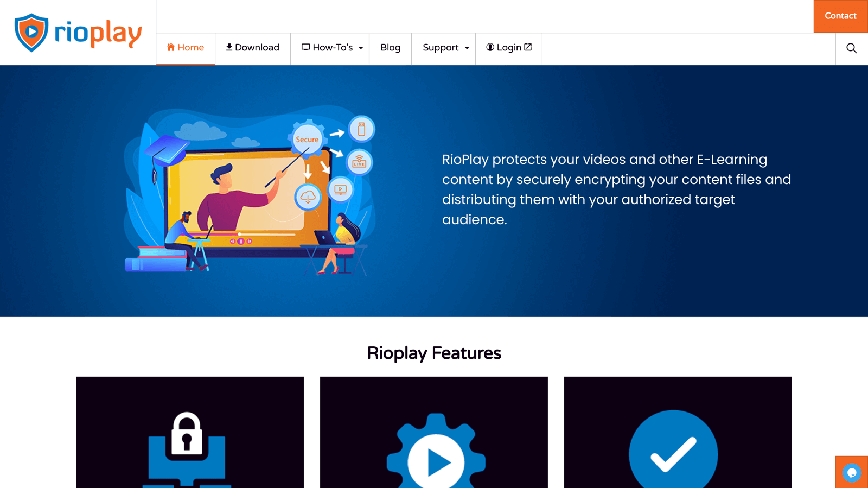
Task: Click the USB drive circle icon
Action: click(x=361, y=129)
